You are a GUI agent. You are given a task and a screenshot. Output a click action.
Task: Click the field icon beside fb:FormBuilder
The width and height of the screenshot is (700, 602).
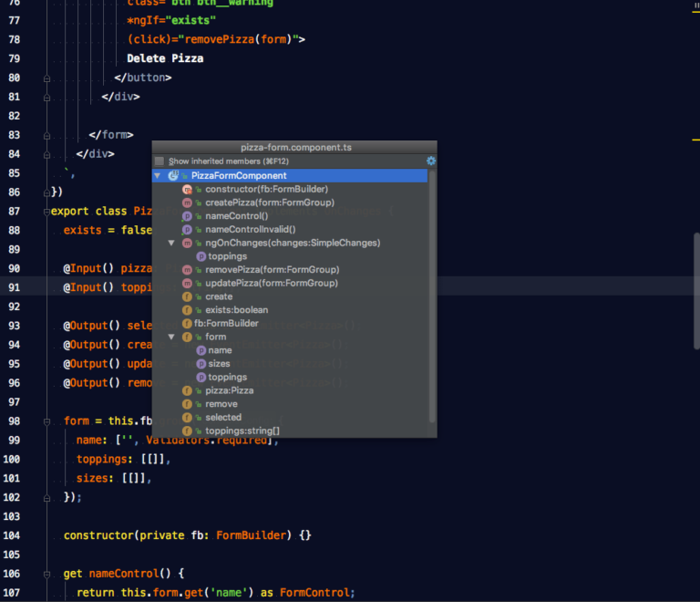pos(187,324)
